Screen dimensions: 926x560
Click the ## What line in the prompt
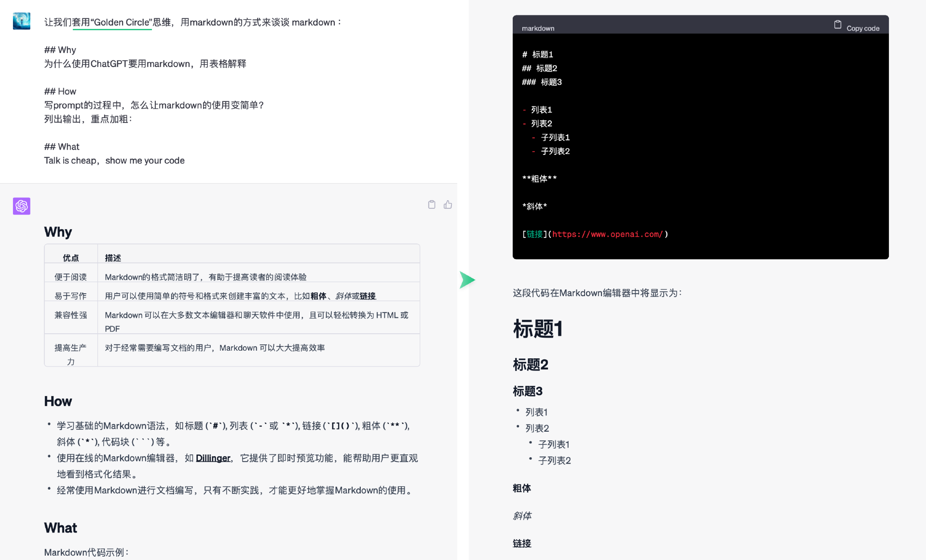tap(61, 147)
